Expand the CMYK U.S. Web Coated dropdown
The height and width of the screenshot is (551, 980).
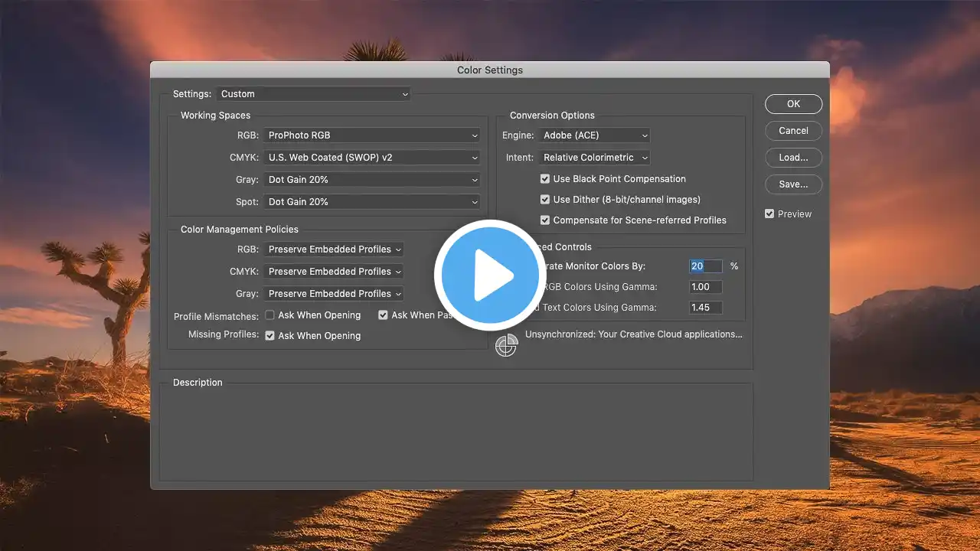pos(371,158)
